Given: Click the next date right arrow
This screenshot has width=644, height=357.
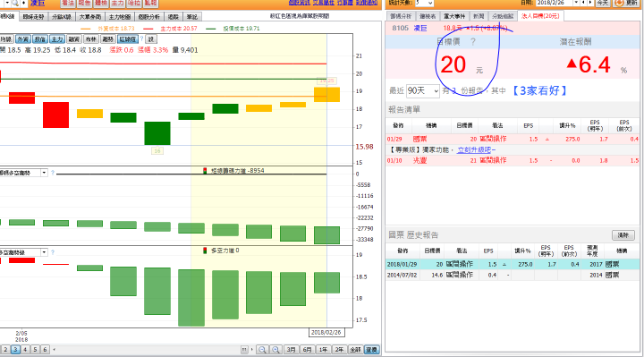Looking at the screenshot, I should pos(590,3).
